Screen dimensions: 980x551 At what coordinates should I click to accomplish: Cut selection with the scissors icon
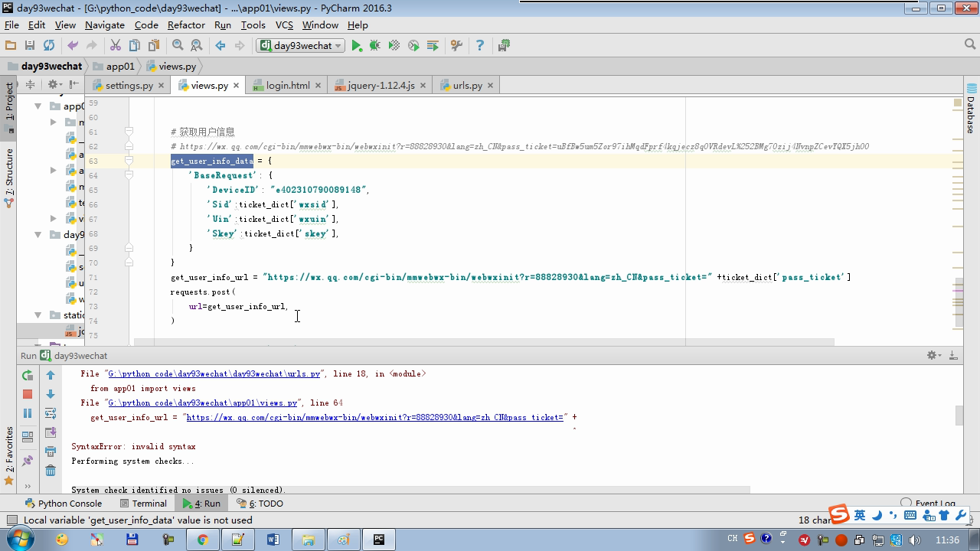pos(116,46)
